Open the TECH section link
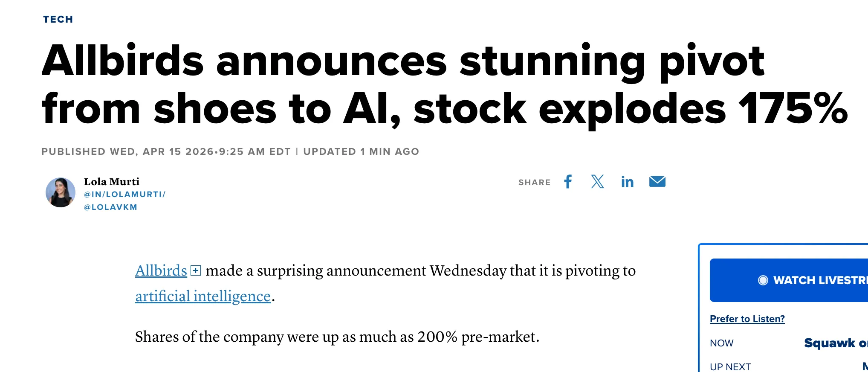 58,19
